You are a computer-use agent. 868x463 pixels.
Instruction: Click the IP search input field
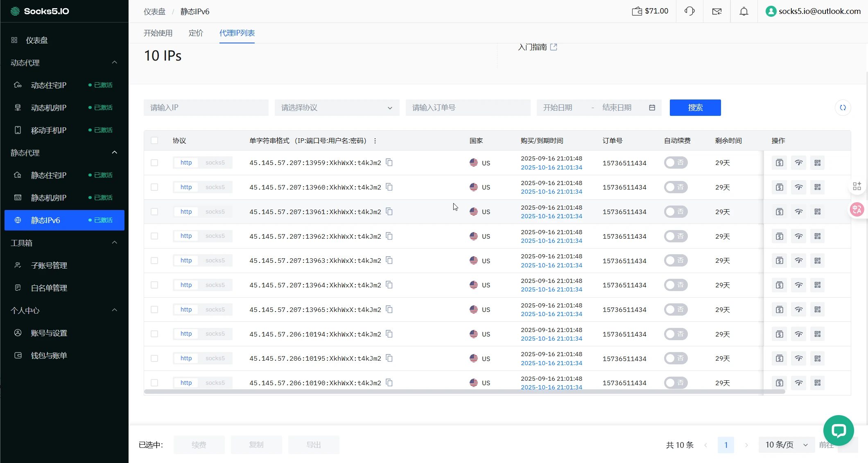coord(206,108)
